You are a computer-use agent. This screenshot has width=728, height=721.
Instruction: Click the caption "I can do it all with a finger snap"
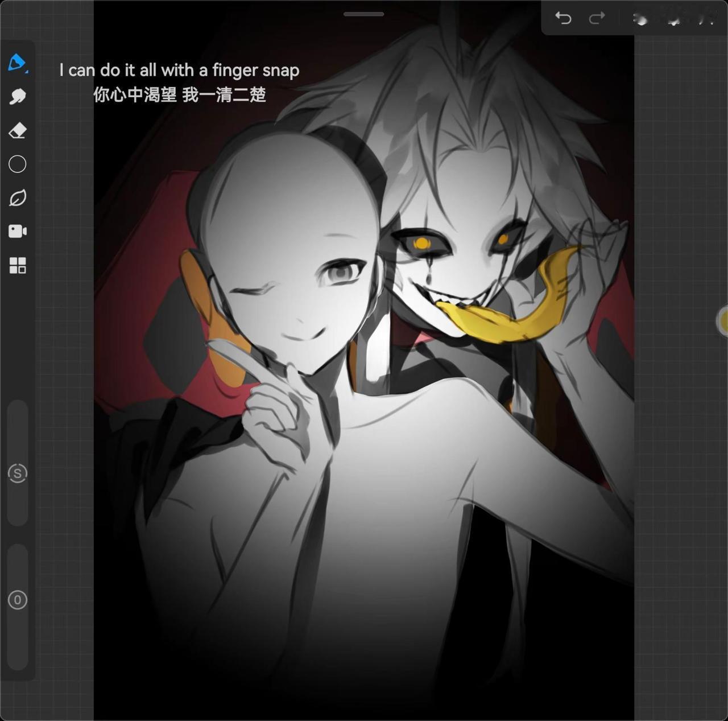point(180,70)
